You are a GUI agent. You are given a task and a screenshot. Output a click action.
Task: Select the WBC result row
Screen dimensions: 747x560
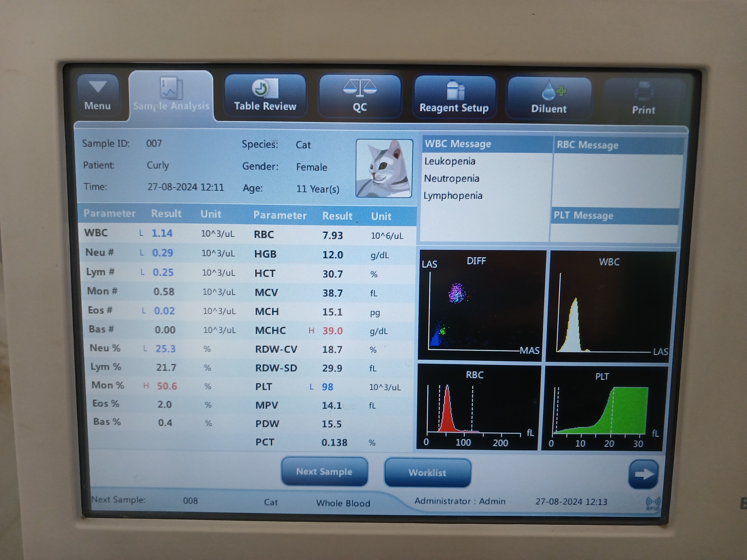click(162, 233)
